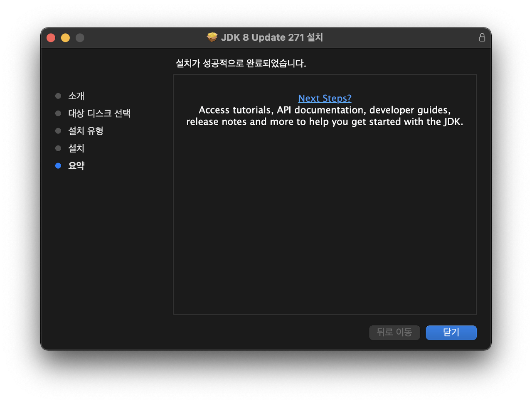Select the 요약 step in sidebar
The height and width of the screenshot is (404, 532).
[76, 166]
